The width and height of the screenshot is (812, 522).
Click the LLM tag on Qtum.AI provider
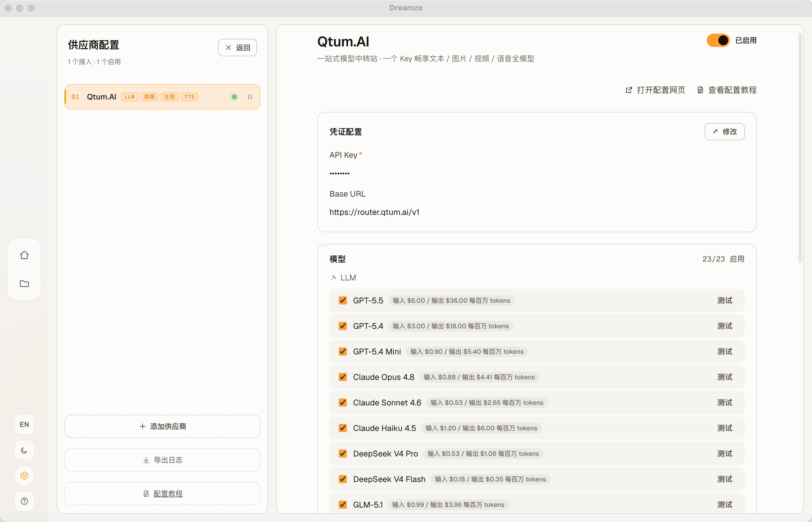tap(129, 97)
